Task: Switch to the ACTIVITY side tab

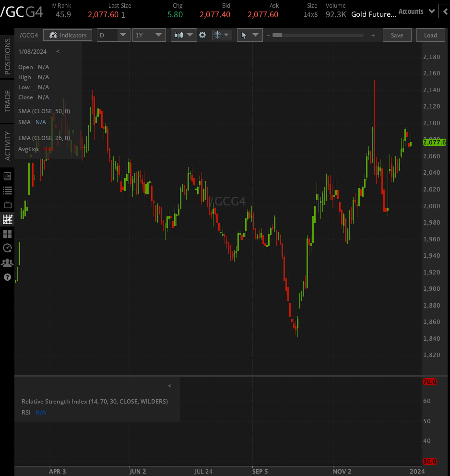Action: 7,146
